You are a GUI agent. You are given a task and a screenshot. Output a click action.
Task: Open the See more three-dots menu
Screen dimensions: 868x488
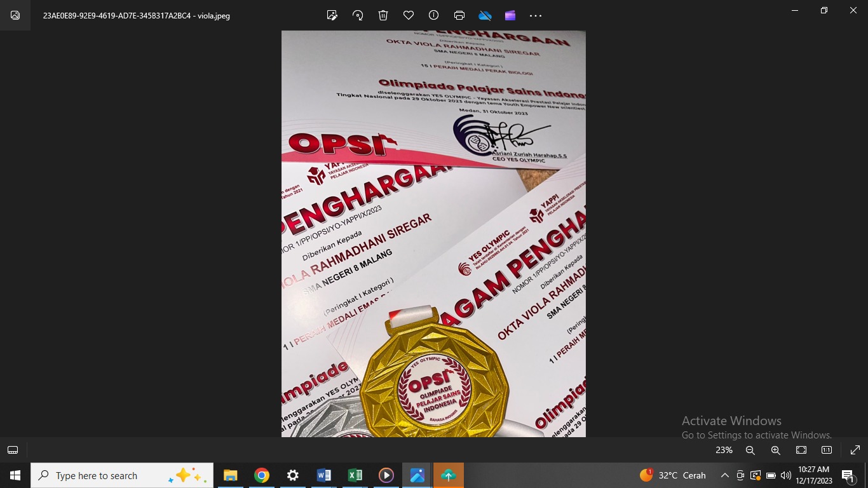point(536,16)
